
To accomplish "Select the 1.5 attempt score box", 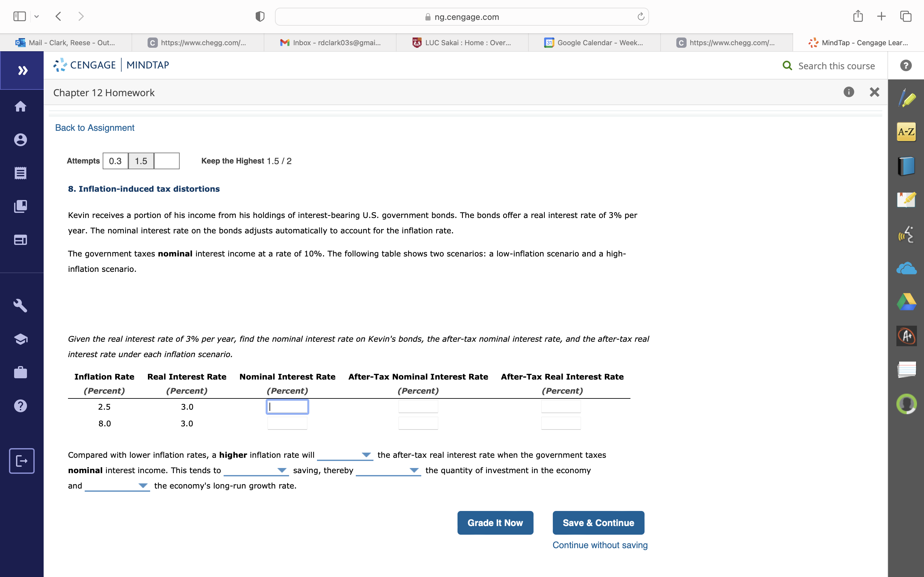I will pos(141,161).
